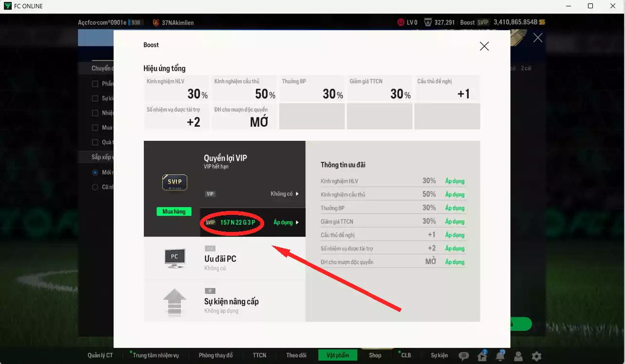The width and height of the screenshot is (625, 364).
Task: Open the settings gear icon
Action: pyautogui.click(x=536, y=356)
